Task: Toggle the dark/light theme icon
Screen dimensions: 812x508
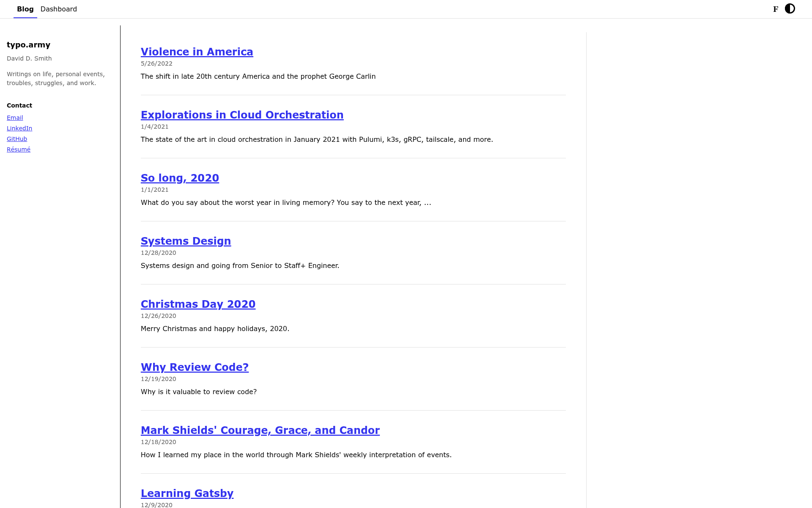Action: coord(790,8)
